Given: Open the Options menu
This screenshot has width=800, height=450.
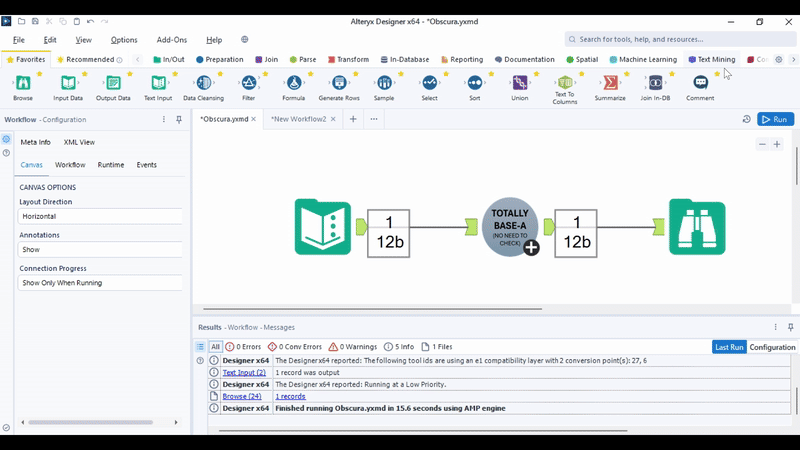Looking at the screenshot, I should [124, 40].
